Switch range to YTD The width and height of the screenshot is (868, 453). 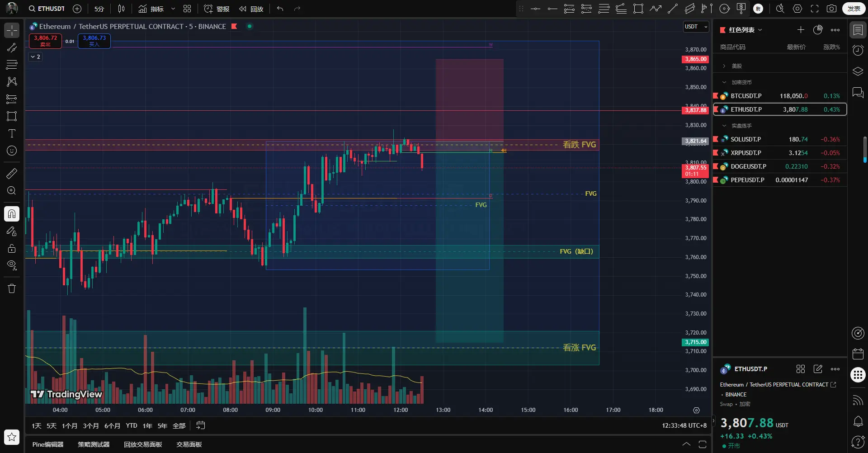pyautogui.click(x=132, y=426)
